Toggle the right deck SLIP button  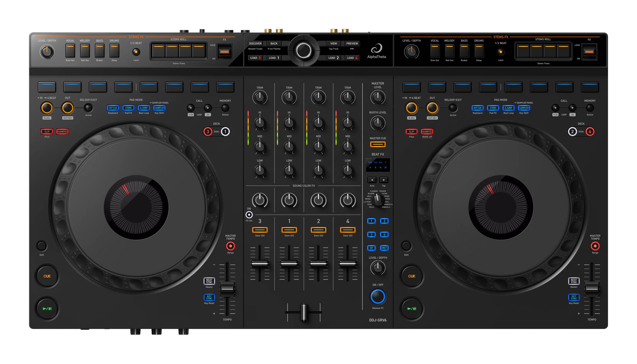click(x=412, y=131)
